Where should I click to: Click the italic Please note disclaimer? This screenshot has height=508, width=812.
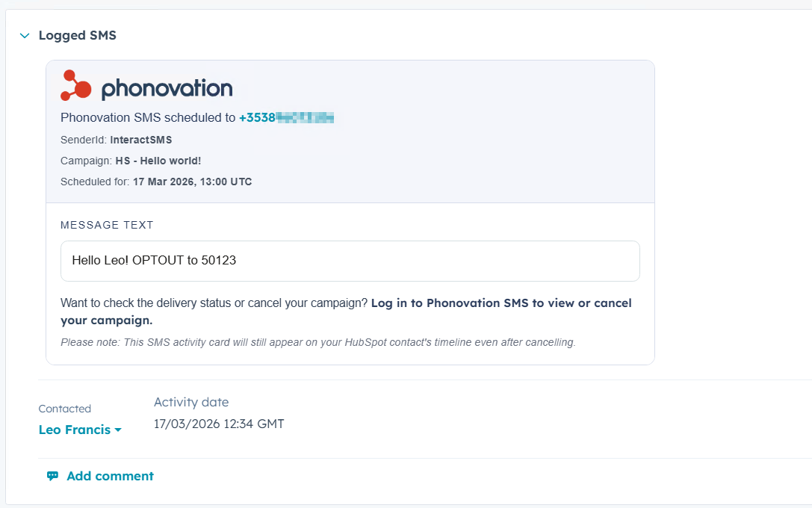[x=317, y=343]
